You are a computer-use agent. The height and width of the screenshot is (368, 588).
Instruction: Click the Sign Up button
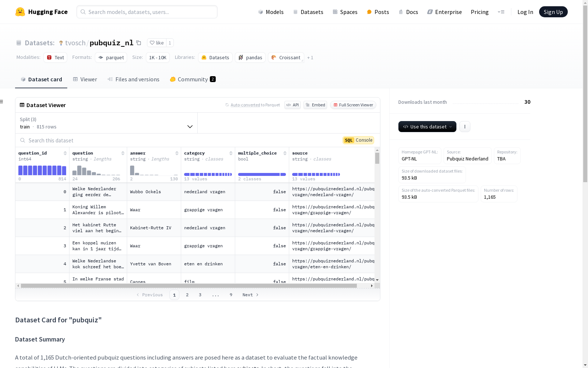click(x=553, y=12)
